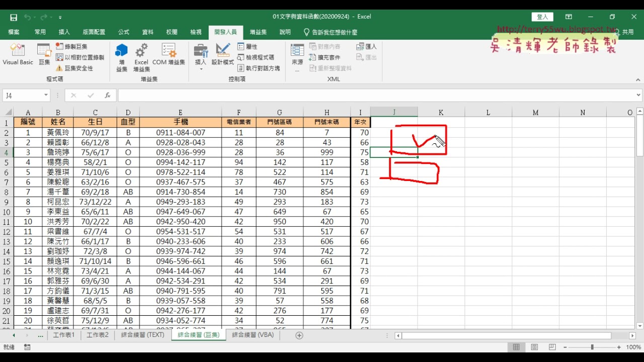Switch to the 版面配置 tab
Image resolution: width=644 pixels, height=362 pixels.
(x=94, y=32)
